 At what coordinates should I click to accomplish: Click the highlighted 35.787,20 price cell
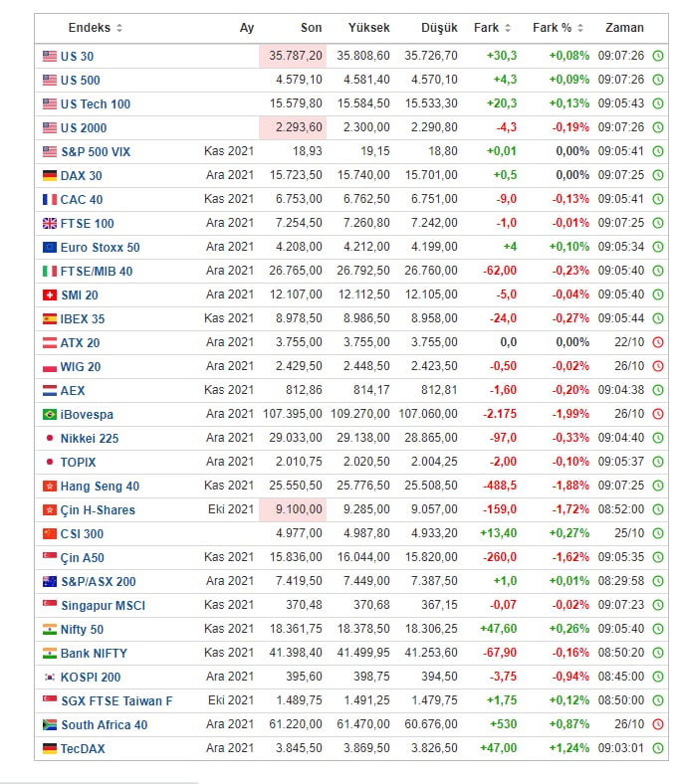(293, 56)
